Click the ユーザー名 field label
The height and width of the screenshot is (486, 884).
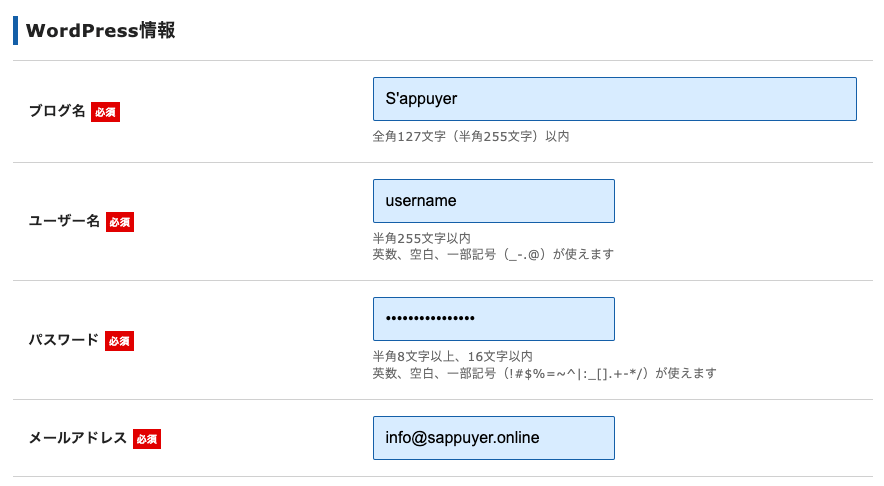tap(64, 222)
